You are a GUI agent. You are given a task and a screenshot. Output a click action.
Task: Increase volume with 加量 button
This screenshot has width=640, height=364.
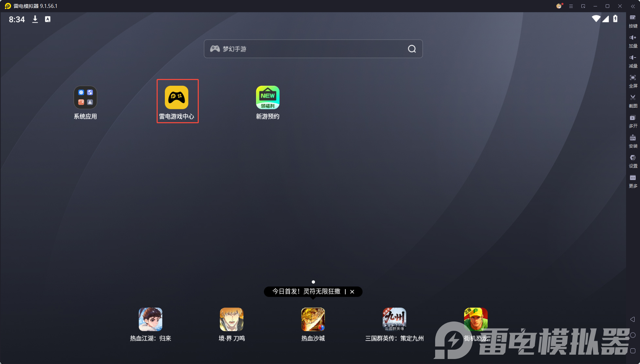coord(633,41)
